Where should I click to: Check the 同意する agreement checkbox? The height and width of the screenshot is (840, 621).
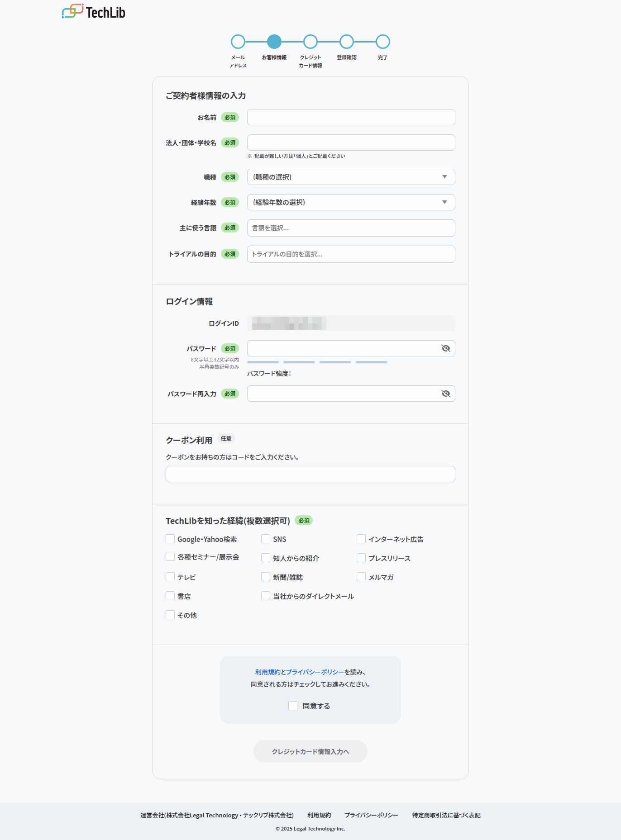tap(293, 706)
